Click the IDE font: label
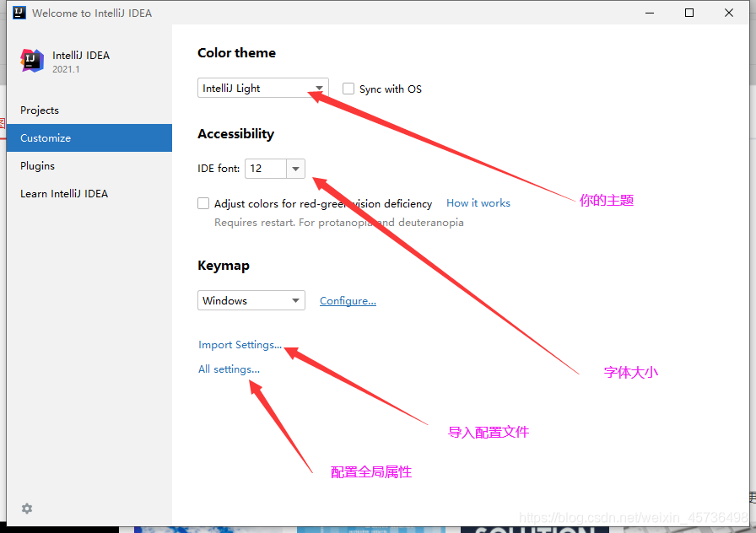756x533 pixels. click(219, 169)
